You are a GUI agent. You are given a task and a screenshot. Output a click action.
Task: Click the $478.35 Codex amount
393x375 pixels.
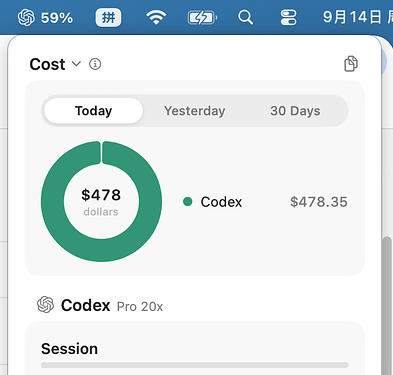(319, 202)
